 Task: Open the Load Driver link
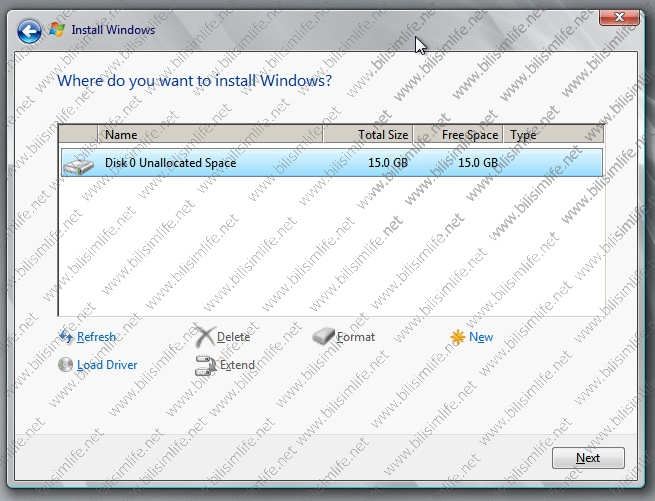[107, 365]
